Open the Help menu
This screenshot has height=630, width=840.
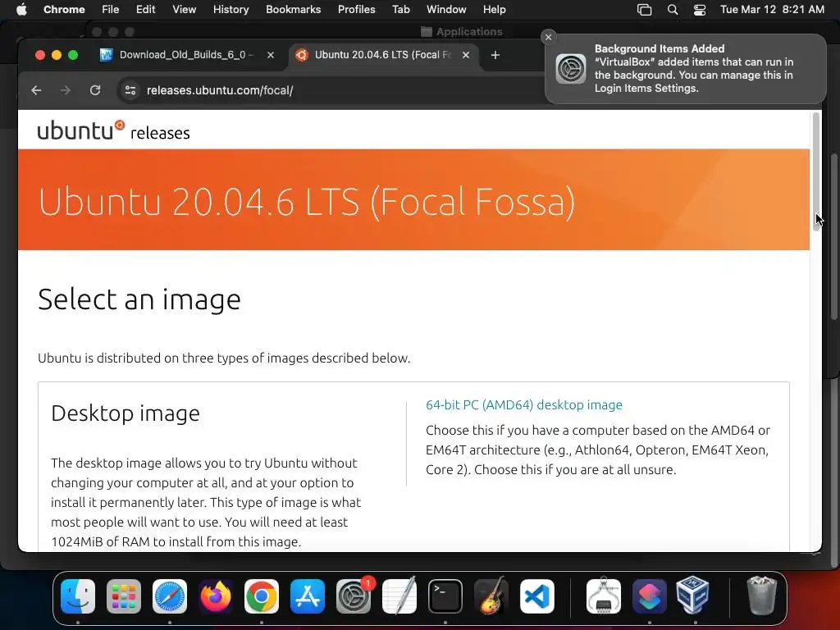494,10
